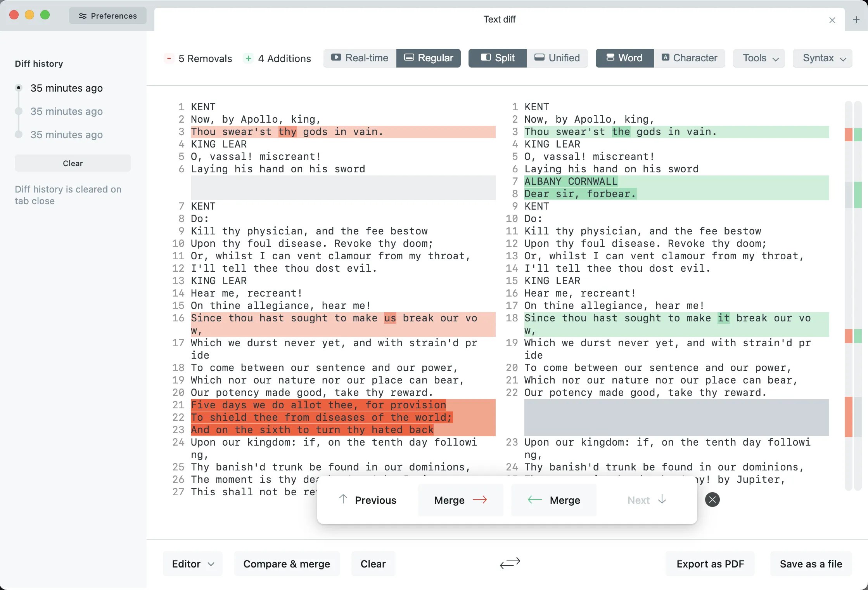Switch to Unified view
Screen dimensions: 868x590
coord(557,58)
